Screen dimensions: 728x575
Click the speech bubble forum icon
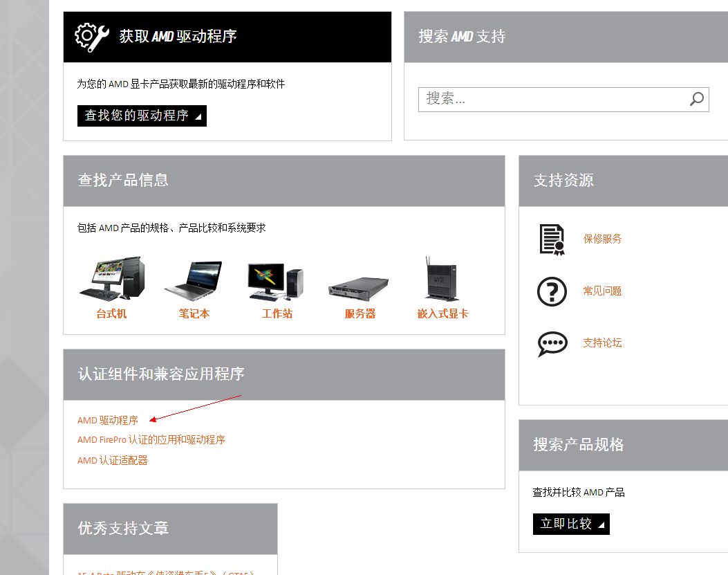coord(552,343)
